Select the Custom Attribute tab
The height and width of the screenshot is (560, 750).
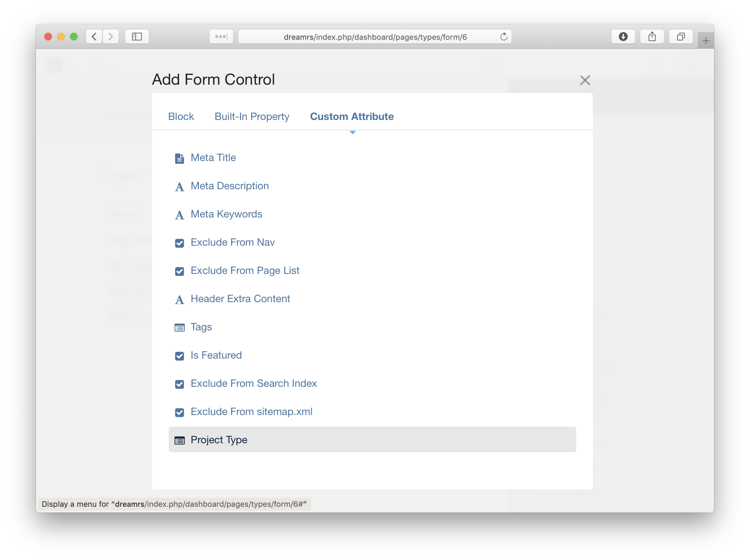[352, 116]
